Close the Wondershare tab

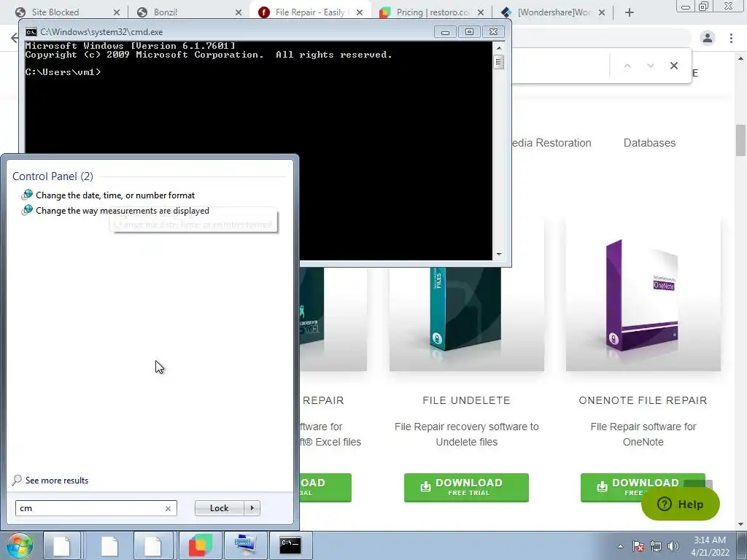[x=602, y=12]
